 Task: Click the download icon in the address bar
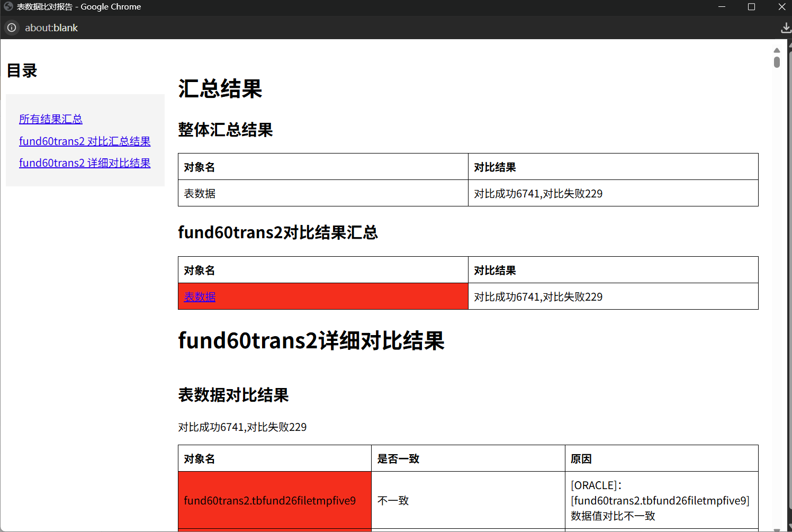pyautogui.click(x=786, y=28)
